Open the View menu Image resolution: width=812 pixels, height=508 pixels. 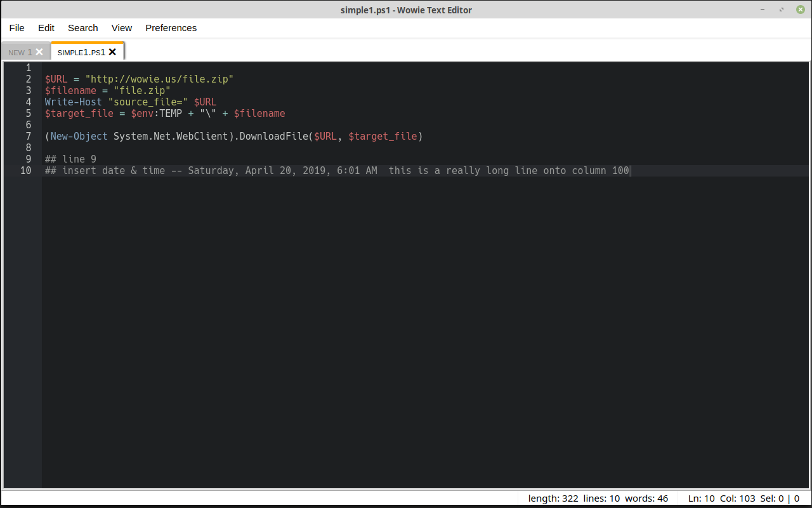coord(122,28)
